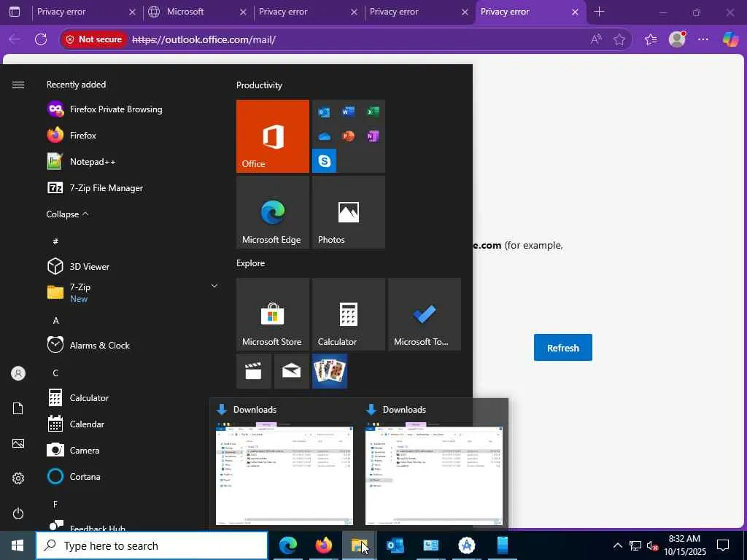Viewport: 747px width, 560px height.
Task: Open the Favorites list icon
Action: tap(651, 39)
